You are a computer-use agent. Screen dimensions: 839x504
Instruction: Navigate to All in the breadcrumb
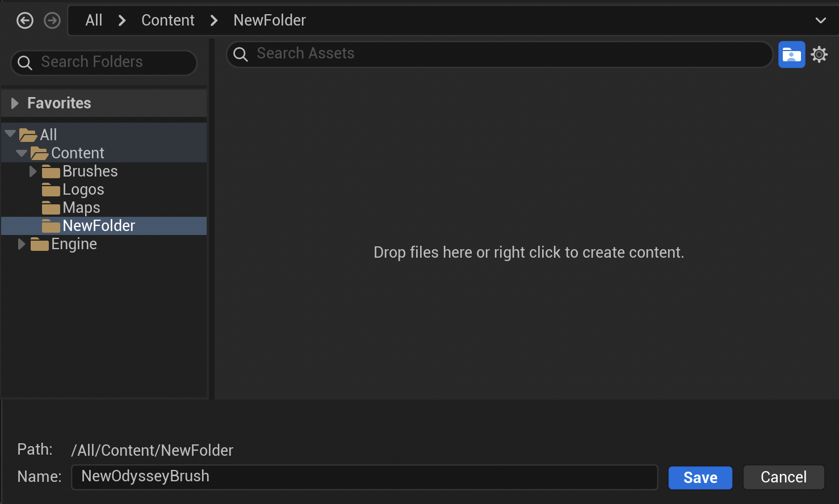pos(94,20)
